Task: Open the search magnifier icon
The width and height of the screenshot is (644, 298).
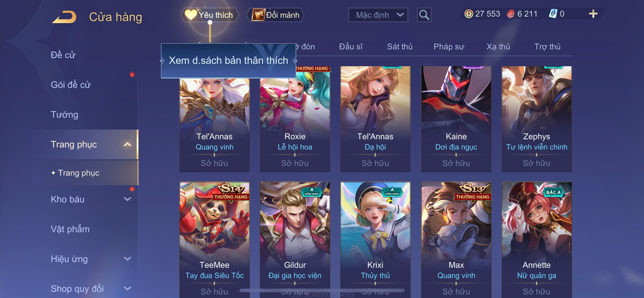Action: pyautogui.click(x=424, y=15)
